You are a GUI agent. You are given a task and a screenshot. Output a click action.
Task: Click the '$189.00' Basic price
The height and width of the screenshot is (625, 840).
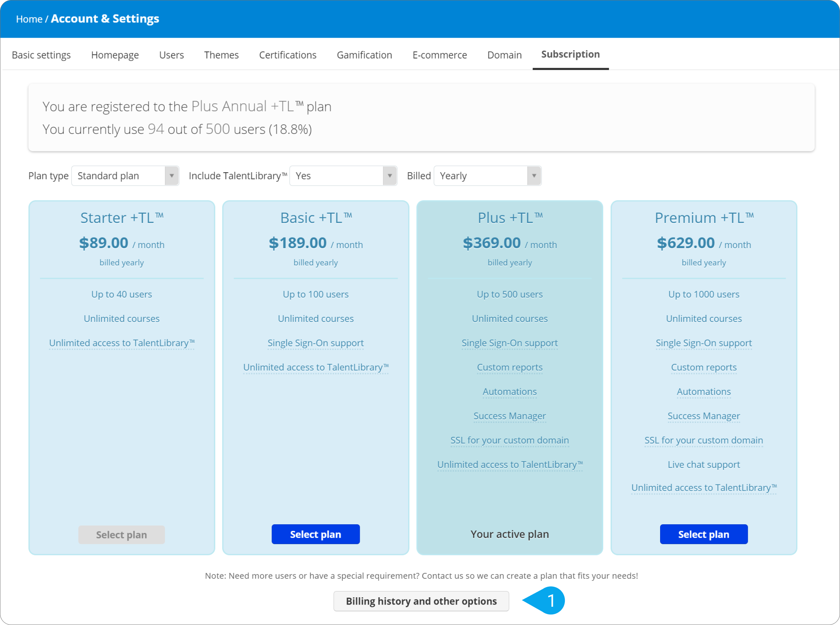pyautogui.click(x=298, y=243)
